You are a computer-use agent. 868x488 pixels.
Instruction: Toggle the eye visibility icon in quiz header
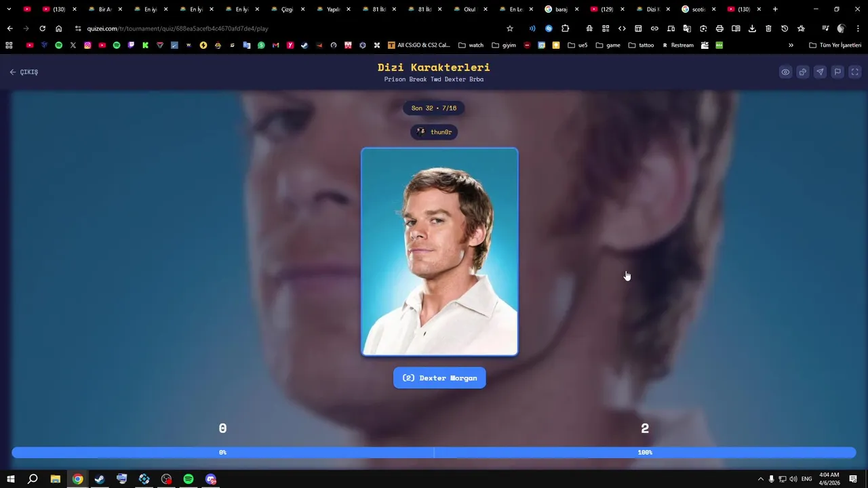coord(785,72)
